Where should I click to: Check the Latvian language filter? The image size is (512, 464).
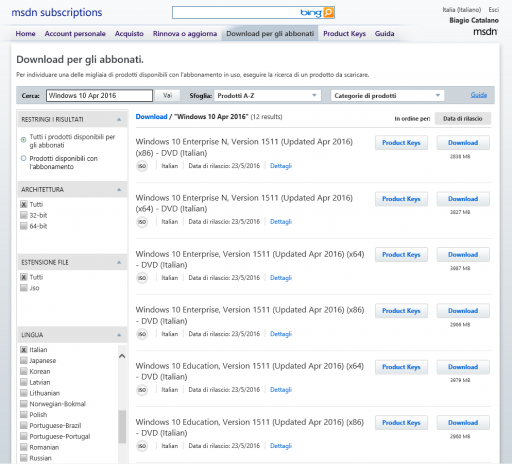point(24,382)
